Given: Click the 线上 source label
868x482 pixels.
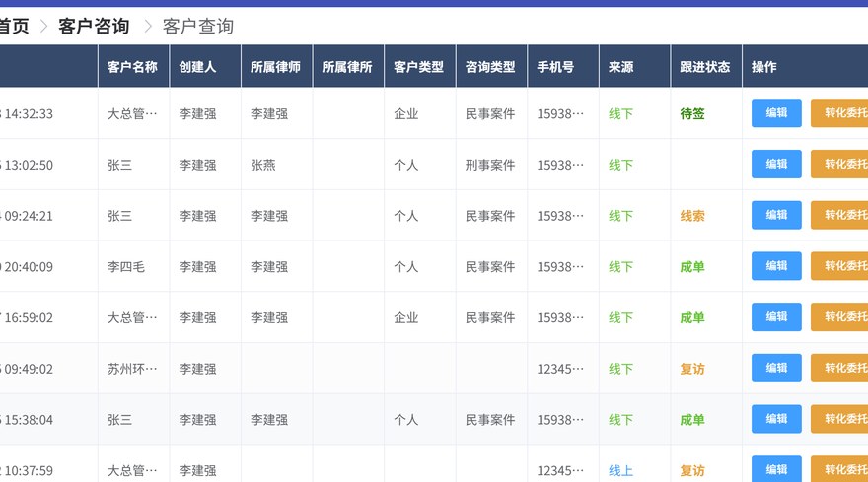Looking at the screenshot, I should pos(620,471).
